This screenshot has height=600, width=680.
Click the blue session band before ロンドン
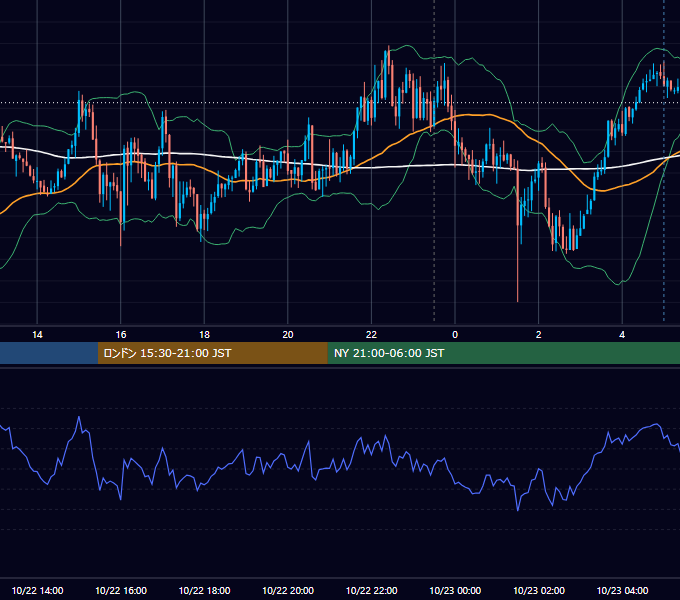(49, 353)
